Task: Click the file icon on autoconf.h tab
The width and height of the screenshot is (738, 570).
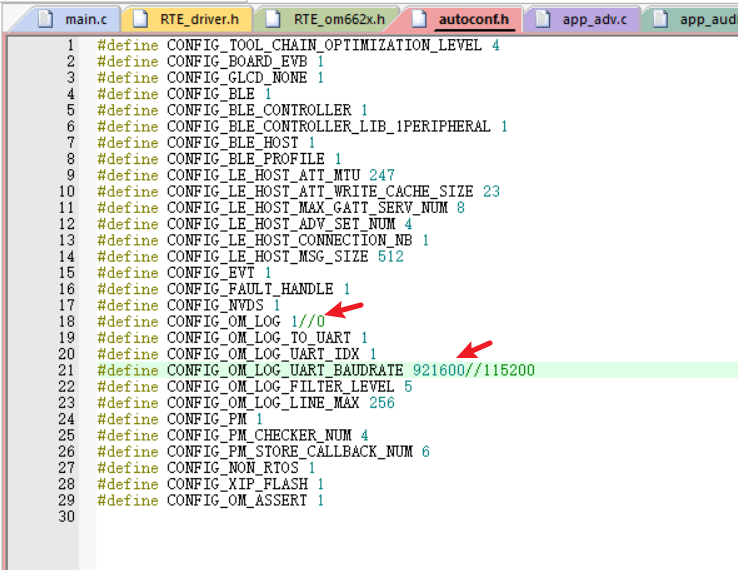Action: [x=418, y=18]
